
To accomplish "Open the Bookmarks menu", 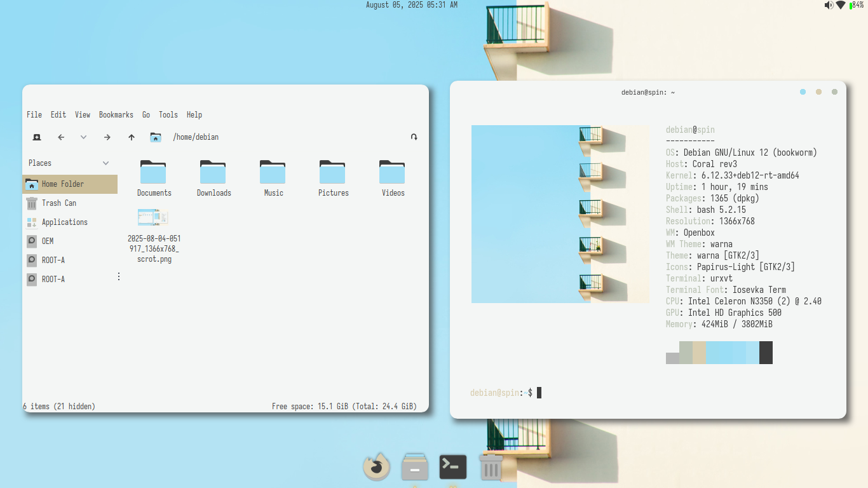I will point(116,115).
